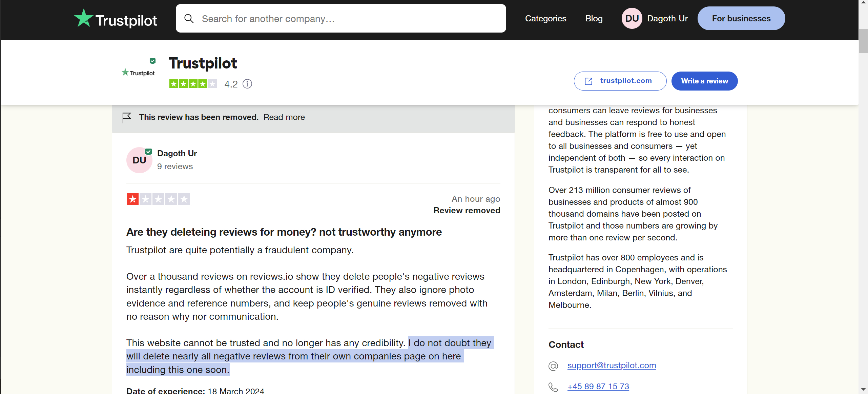The height and width of the screenshot is (394, 868).
Task: Click the For businesses button
Action: pyautogui.click(x=741, y=18)
